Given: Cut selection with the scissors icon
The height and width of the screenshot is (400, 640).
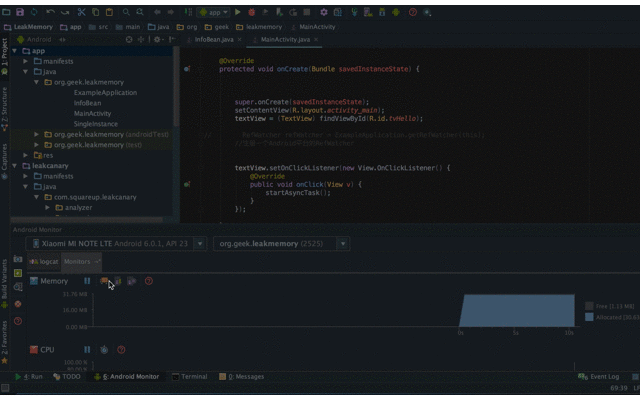Looking at the screenshot, I should 82,12.
